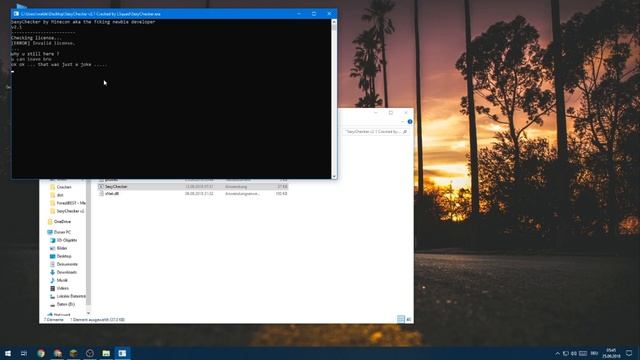
Task: Click the round clock-like taskbar icon
Action: 90,353
